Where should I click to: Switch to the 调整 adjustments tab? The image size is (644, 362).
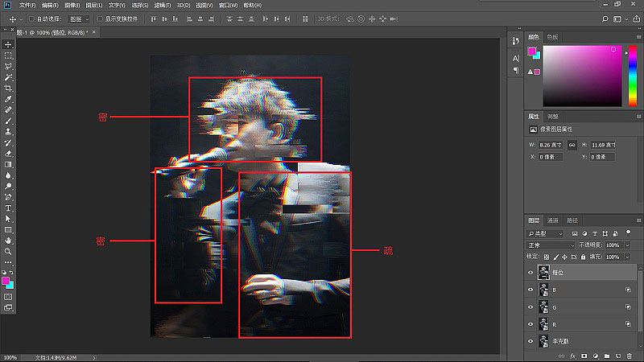tap(553, 117)
